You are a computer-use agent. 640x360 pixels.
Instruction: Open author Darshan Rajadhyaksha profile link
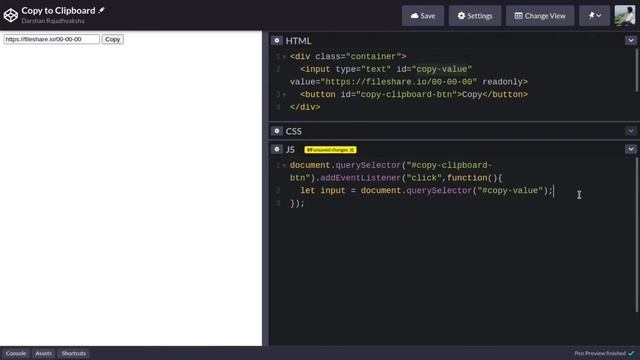[x=53, y=21]
